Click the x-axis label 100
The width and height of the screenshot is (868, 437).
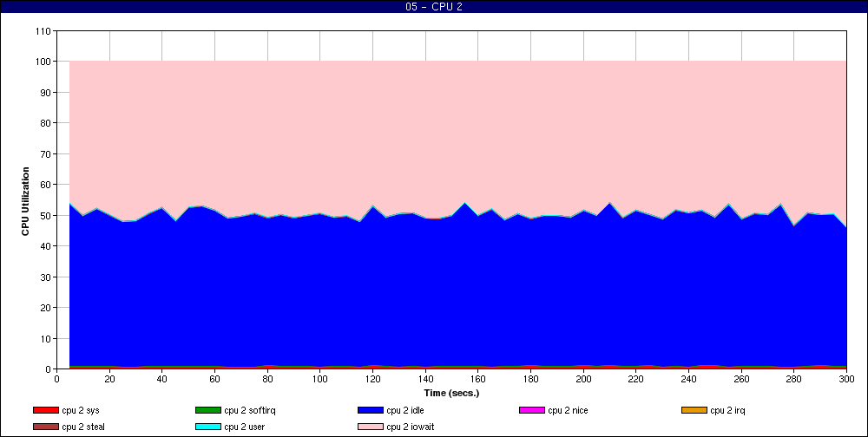(320, 379)
